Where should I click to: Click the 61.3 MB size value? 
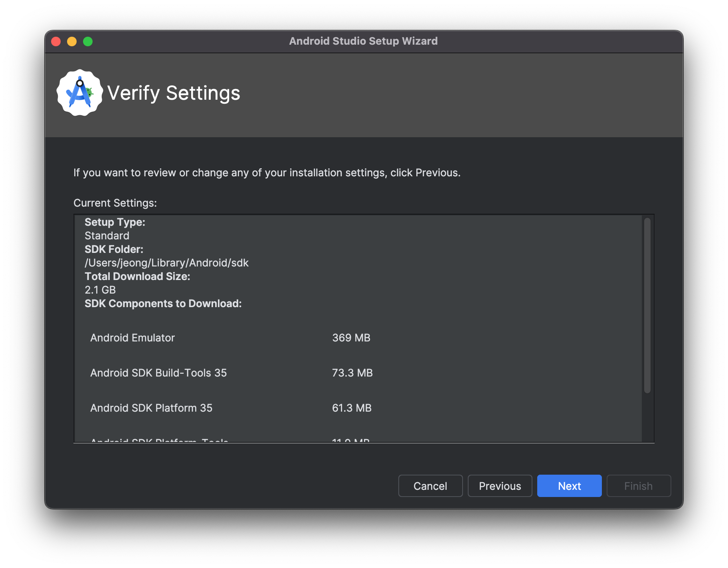[x=352, y=408]
